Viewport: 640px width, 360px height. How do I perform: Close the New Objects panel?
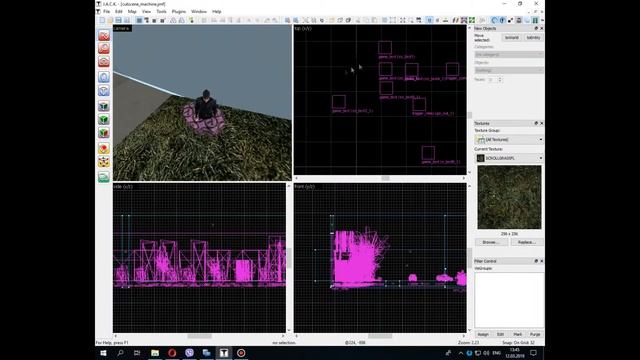point(542,29)
